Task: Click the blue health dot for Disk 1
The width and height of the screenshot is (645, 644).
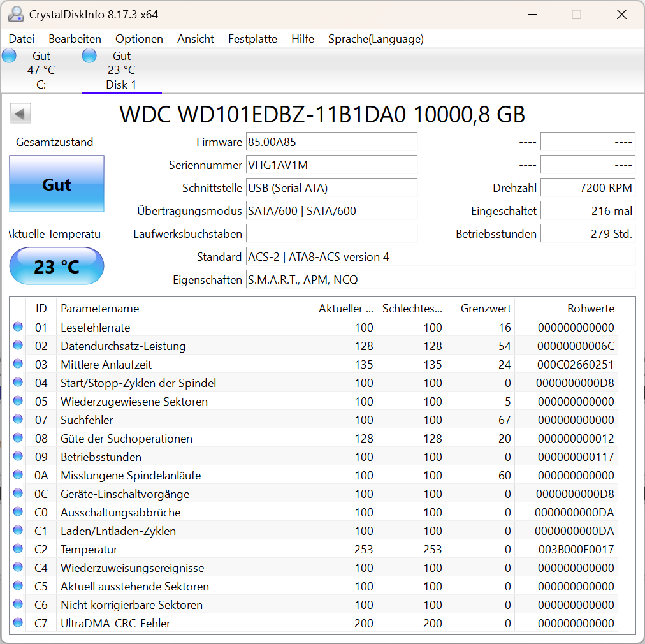Action: tap(89, 55)
